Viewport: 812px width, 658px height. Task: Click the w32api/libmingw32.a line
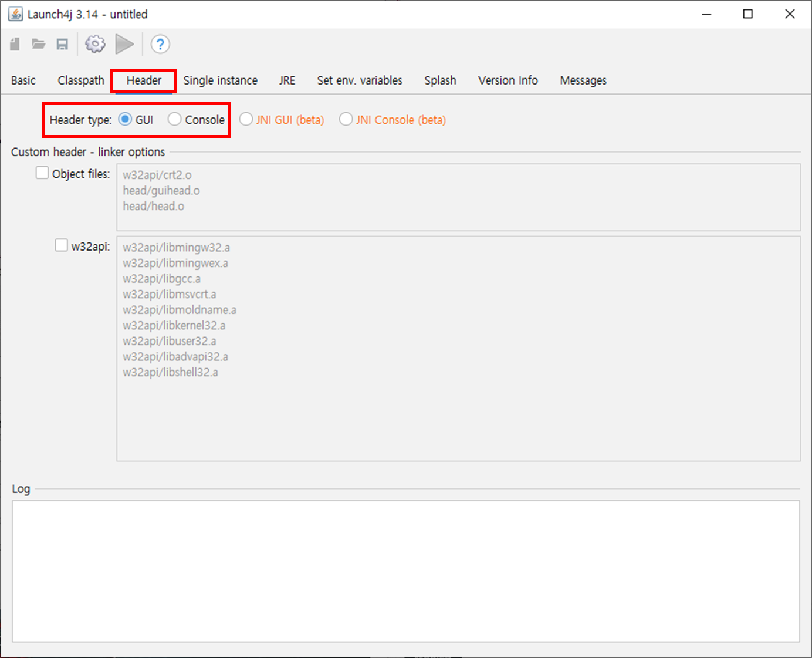176,248
